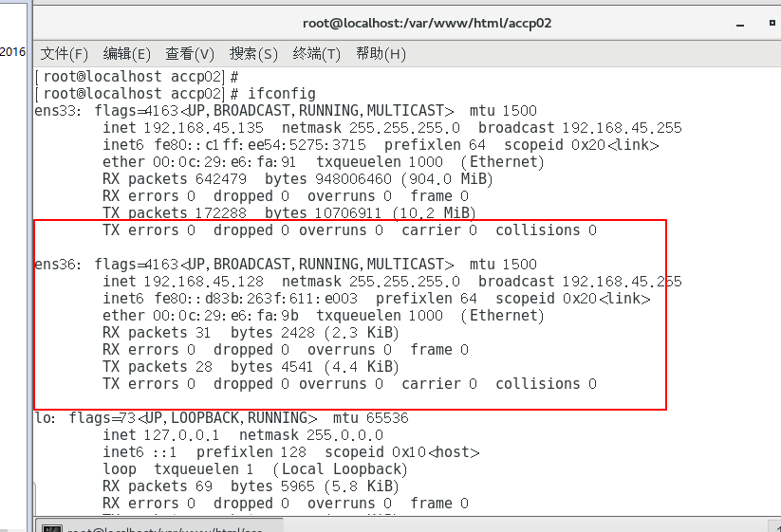Maximize the terminal window
The image size is (781, 532).
pos(772,23)
